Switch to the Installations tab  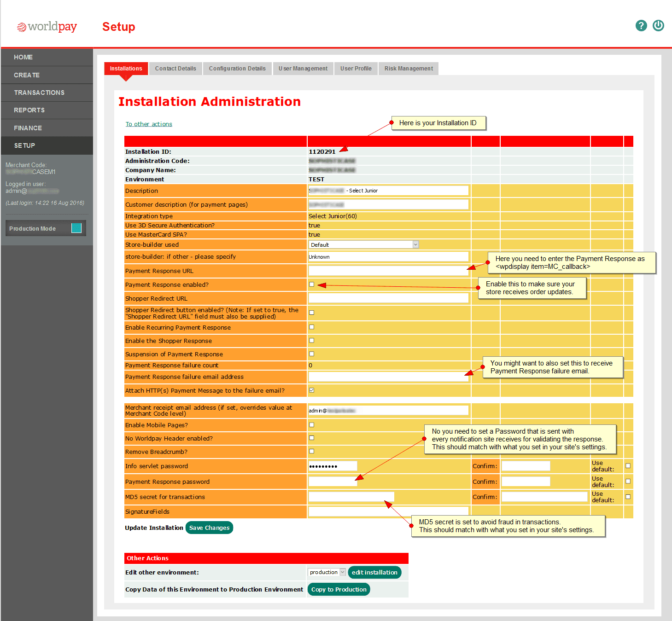[126, 69]
